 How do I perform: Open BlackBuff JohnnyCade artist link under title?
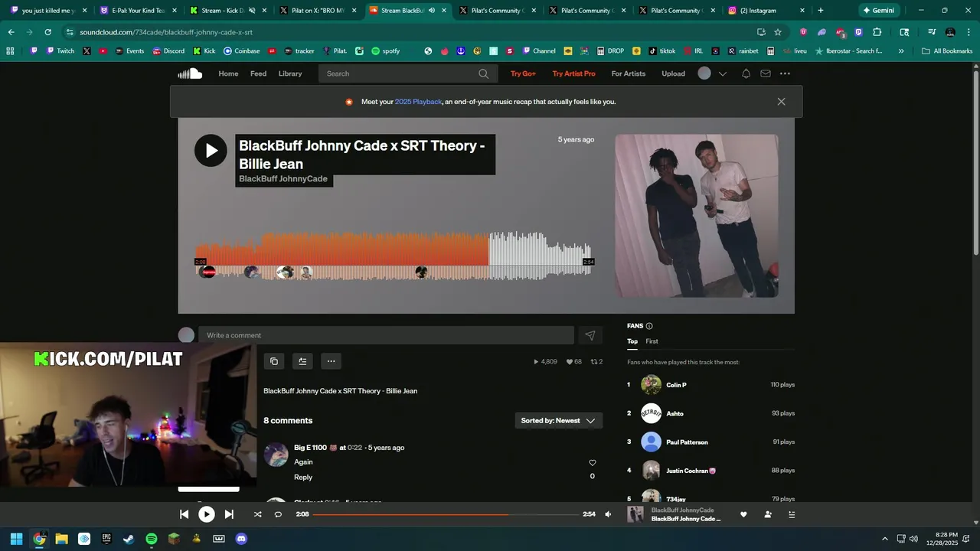(x=283, y=179)
